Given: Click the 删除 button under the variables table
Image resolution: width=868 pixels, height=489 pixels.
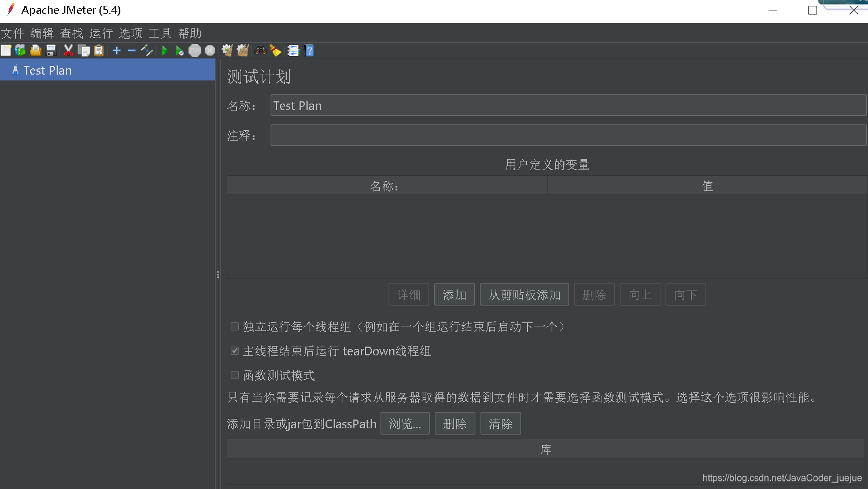Looking at the screenshot, I should [594, 295].
